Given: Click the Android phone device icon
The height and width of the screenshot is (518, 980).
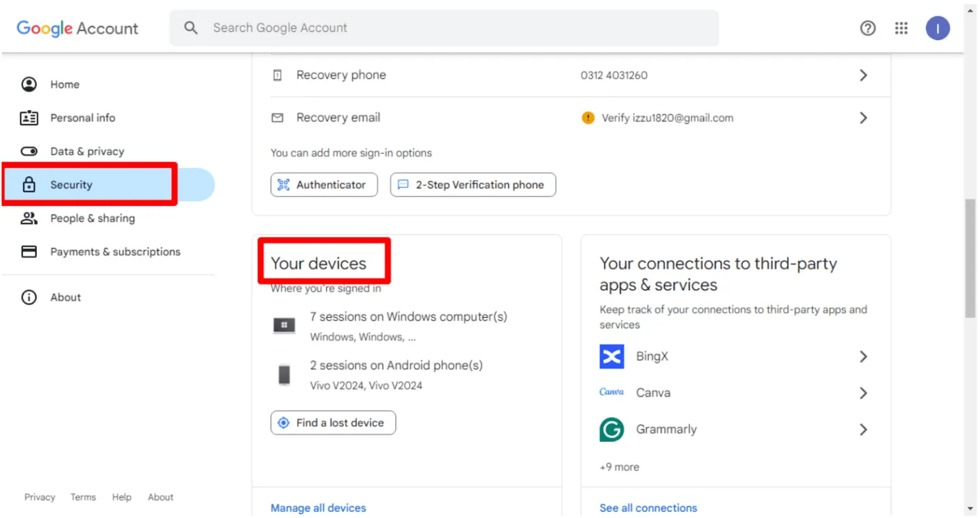Looking at the screenshot, I should (x=284, y=375).
